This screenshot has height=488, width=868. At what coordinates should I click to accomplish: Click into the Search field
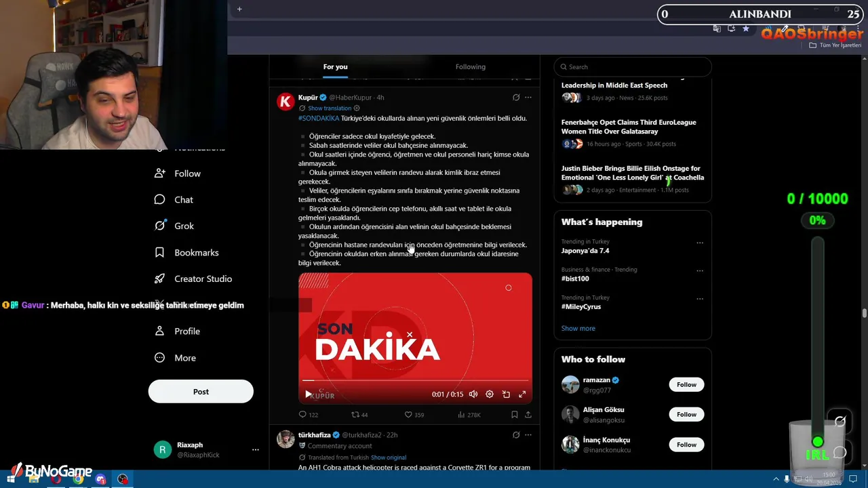pyautogui.click(x=633, y=66)
